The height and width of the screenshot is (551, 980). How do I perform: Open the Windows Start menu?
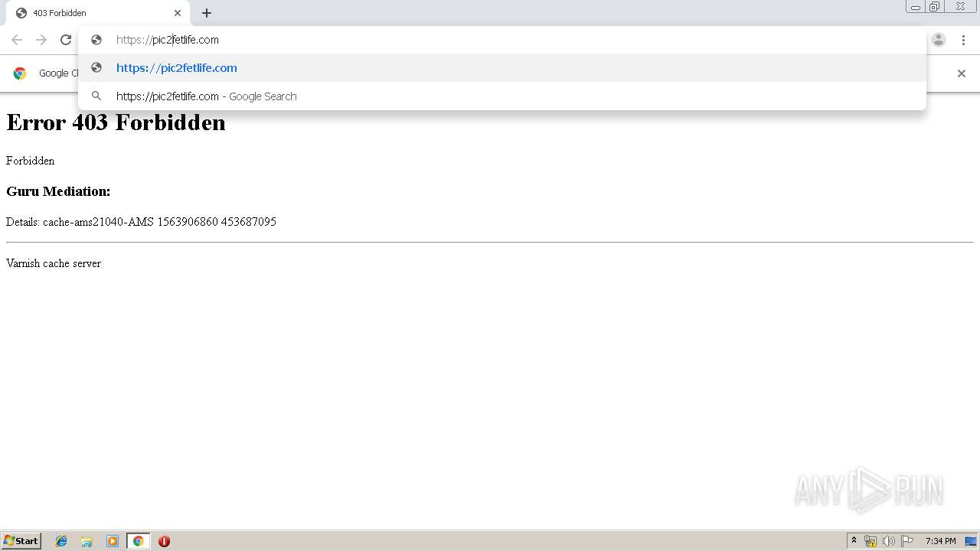(21, 541)
